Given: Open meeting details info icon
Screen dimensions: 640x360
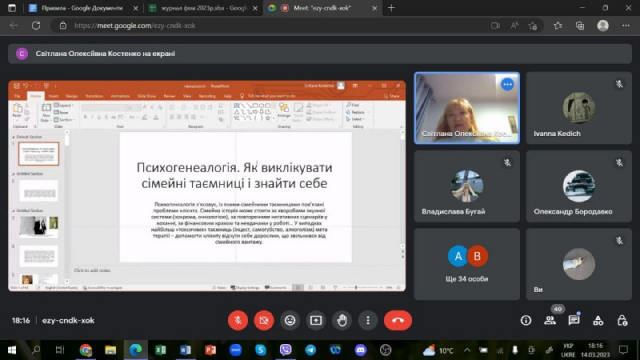Looking at the screenshot, I should click(526, 320).
